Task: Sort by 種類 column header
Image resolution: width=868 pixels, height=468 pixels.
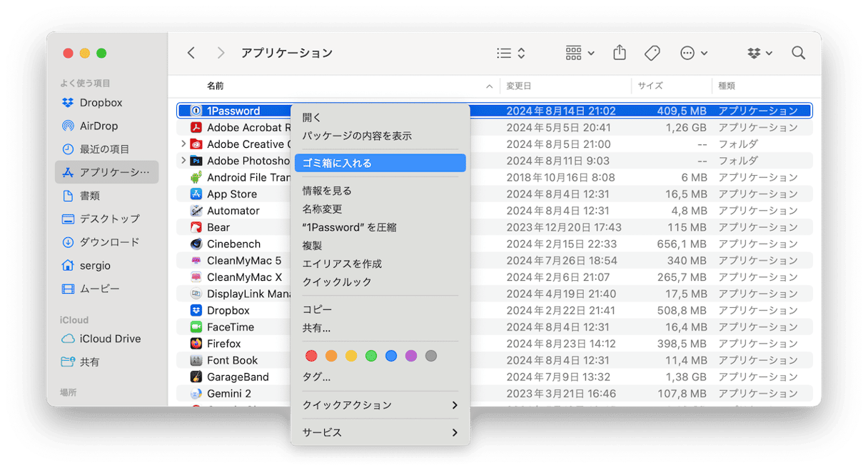Action: [727, 86]
